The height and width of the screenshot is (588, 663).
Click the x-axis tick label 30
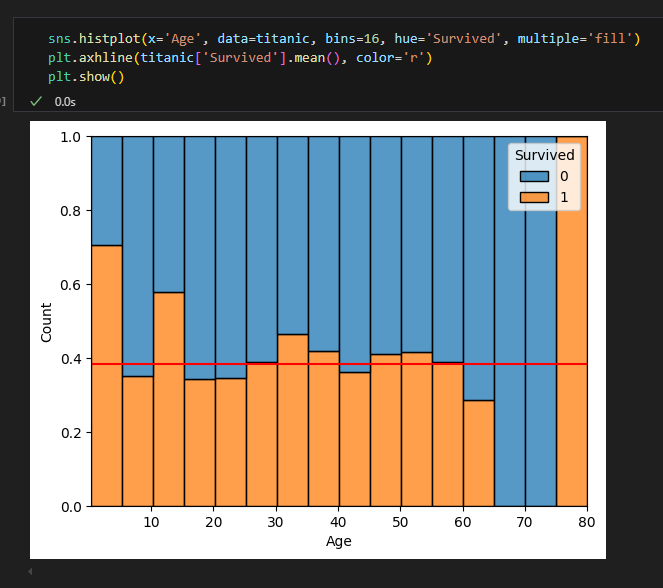point(275,522)
